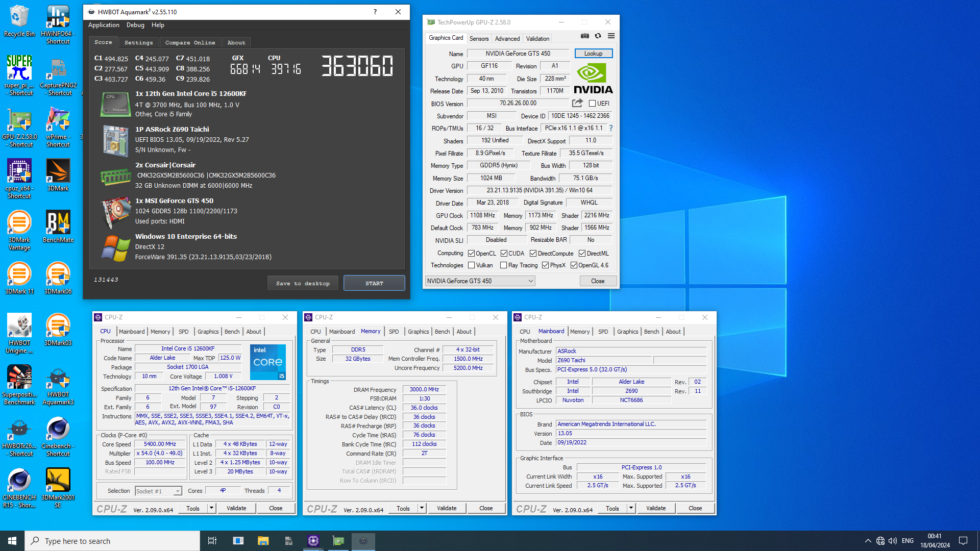Image resolution: width=980 pixels, height=551 pixels.
Task: Click GPU-Z refresh icon
Action: pyautogui.click(x=598, y=36)
